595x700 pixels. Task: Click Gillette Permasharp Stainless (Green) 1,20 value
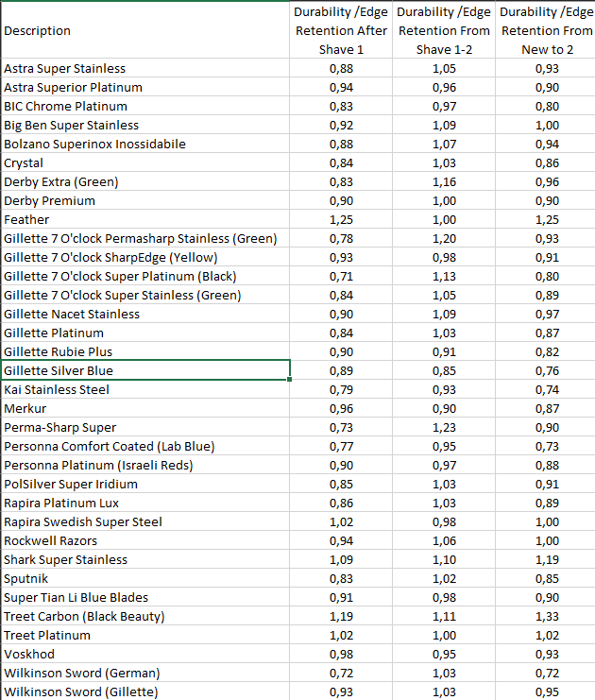(x=444, y=238)
